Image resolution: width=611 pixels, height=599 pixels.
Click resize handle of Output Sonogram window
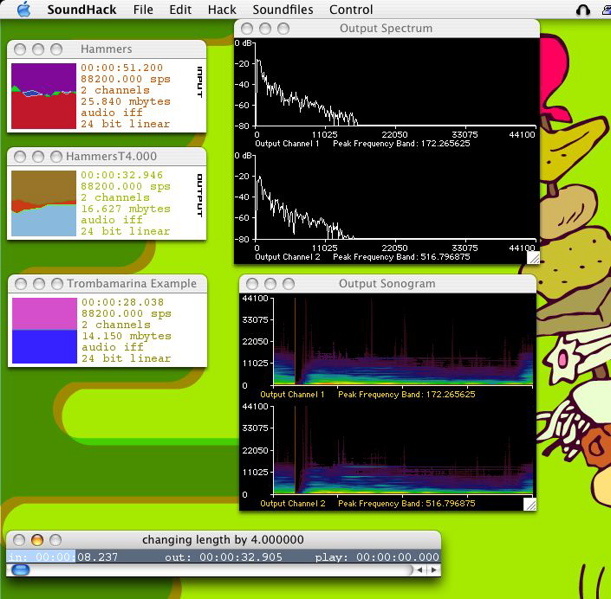click(531, 504)
